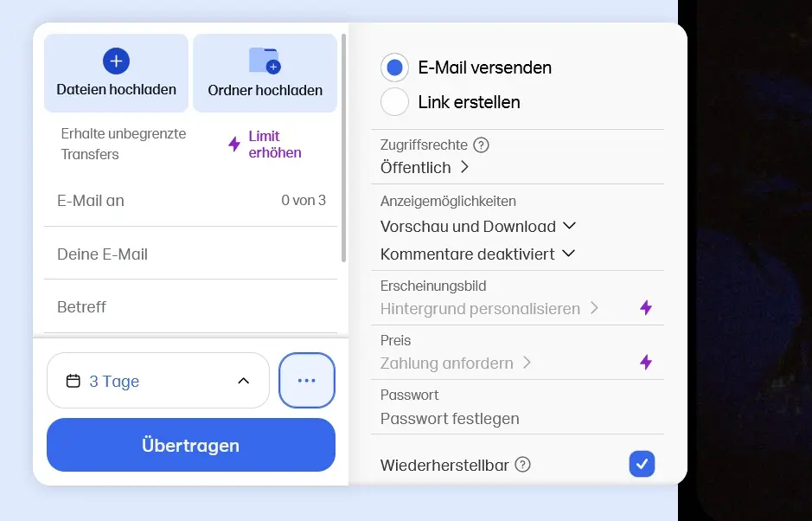Open the Zugriffsrechte help question mark
Image resolution: width=812 pixels, height=521 pixels.
(x=482, y=145)
